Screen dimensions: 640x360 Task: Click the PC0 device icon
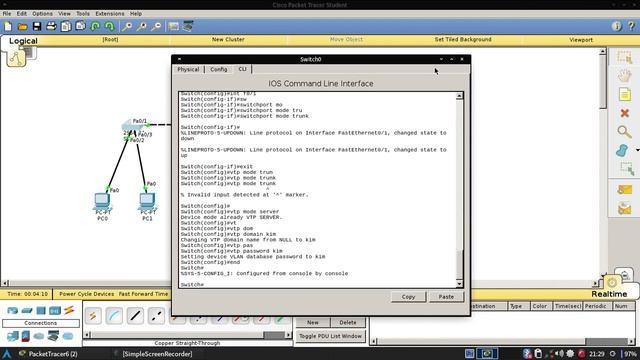pos(102,201)
